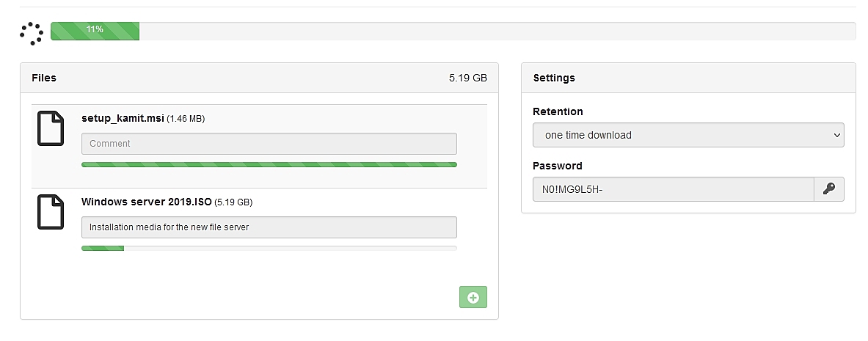Click the overall 11% upload progress bar

[x=452, y=31]
